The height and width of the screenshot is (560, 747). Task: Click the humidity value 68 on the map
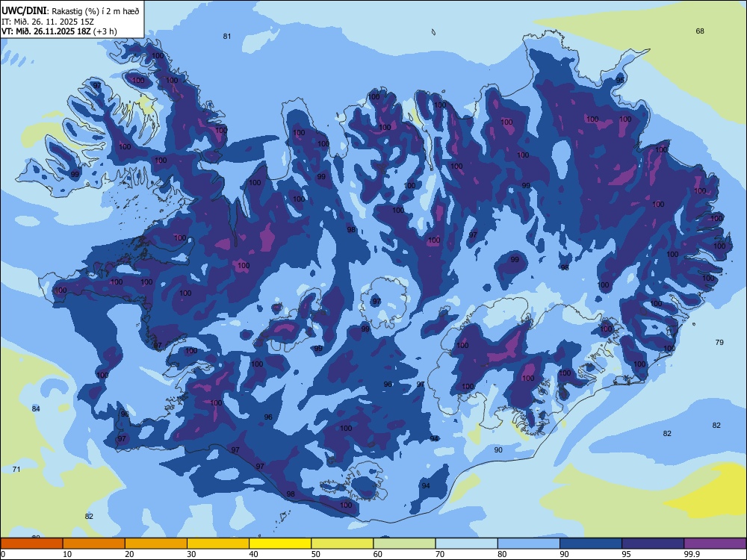click(x=700, y=31)
